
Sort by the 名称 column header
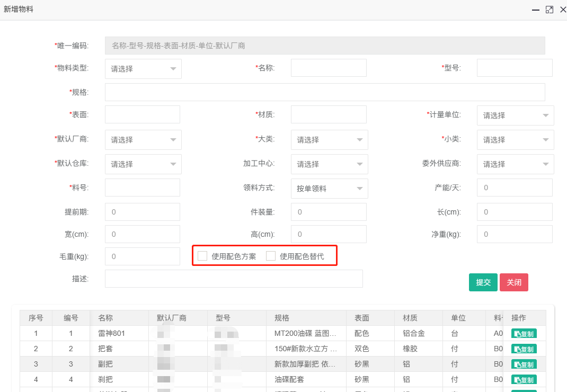[105, 318]
